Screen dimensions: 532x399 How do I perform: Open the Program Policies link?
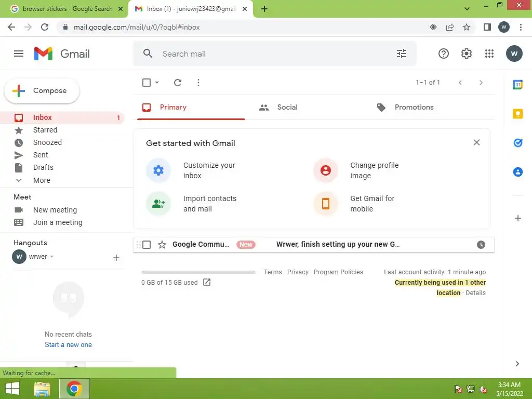pyautogui.click(x=338, y=272)
